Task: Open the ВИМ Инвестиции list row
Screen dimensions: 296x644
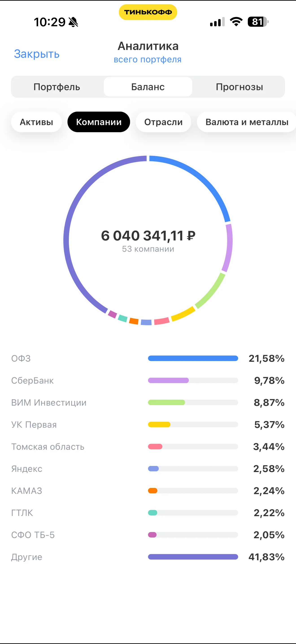Action: tap(148, 402)
